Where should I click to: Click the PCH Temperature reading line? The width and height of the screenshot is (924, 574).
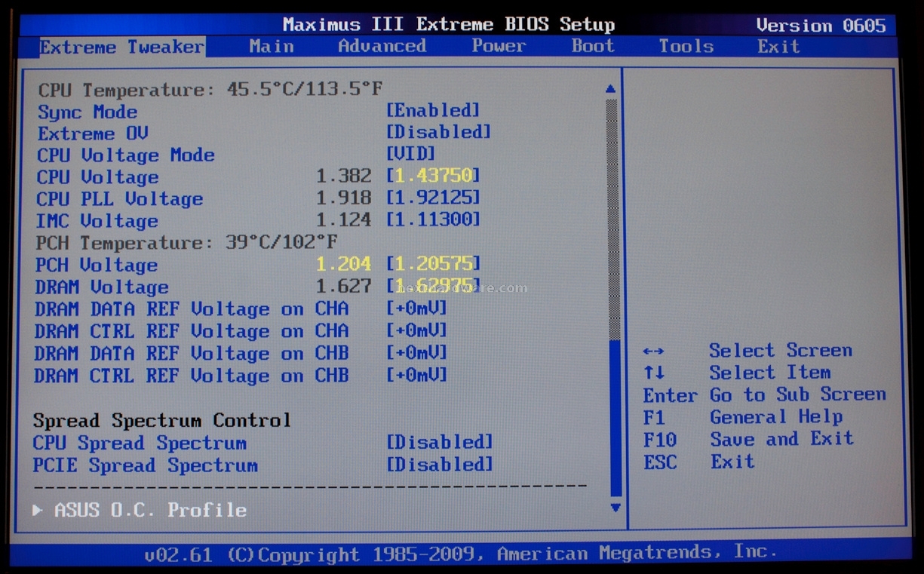click(186, 243)
